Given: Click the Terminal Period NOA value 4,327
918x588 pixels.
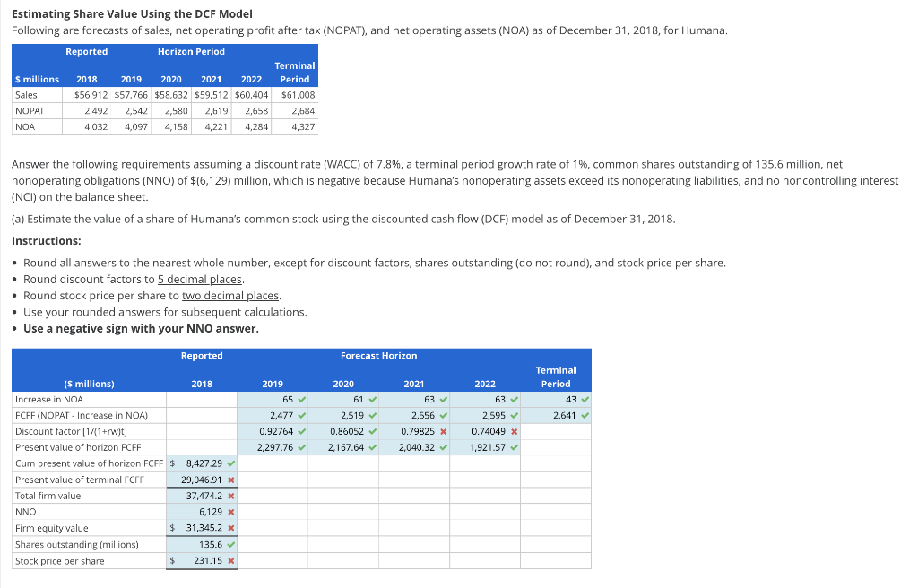Looking at the screenshot, I should point(303,126).
